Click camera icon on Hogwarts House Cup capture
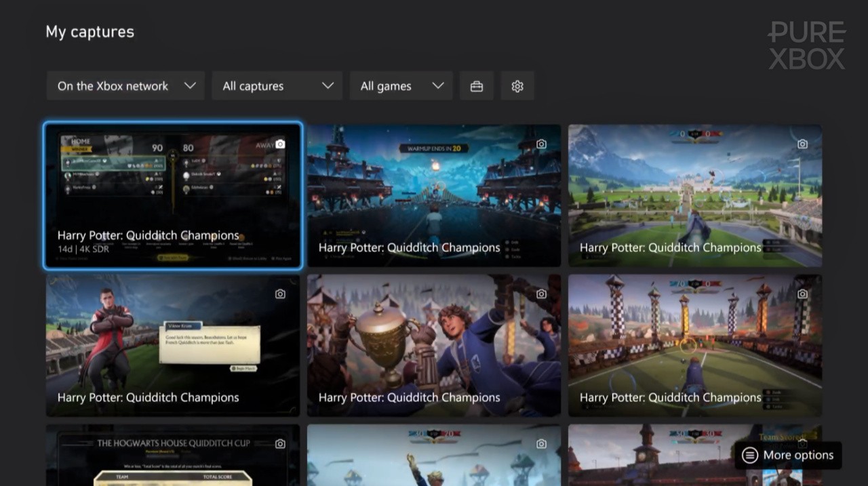The height and width of the screenshot is (486, 868). click(x=280, y=444)
